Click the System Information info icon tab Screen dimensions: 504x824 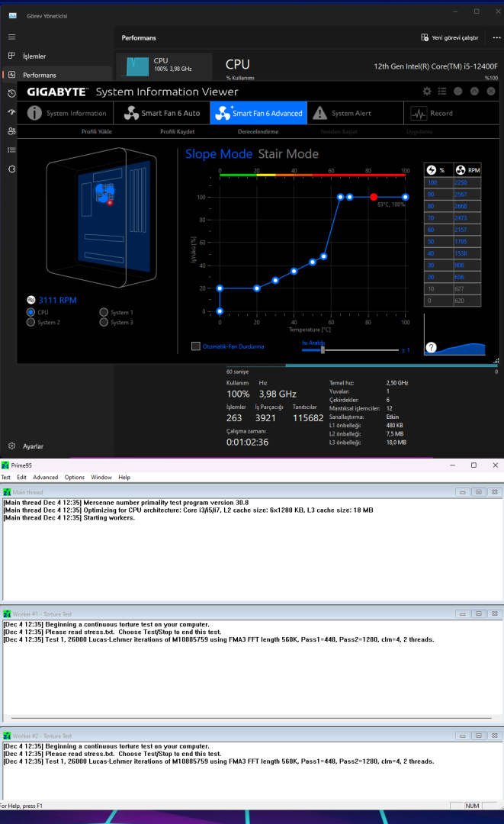pos(66,113)
